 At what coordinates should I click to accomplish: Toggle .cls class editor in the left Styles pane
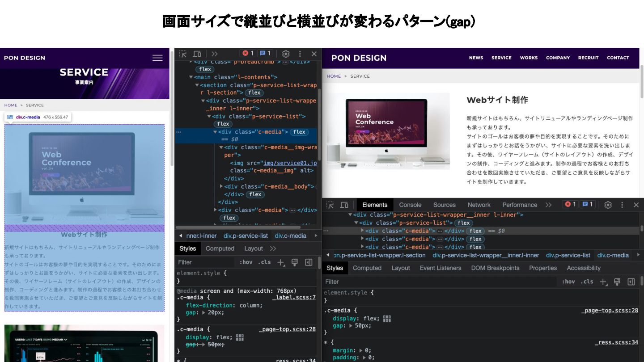click(264, 262)
